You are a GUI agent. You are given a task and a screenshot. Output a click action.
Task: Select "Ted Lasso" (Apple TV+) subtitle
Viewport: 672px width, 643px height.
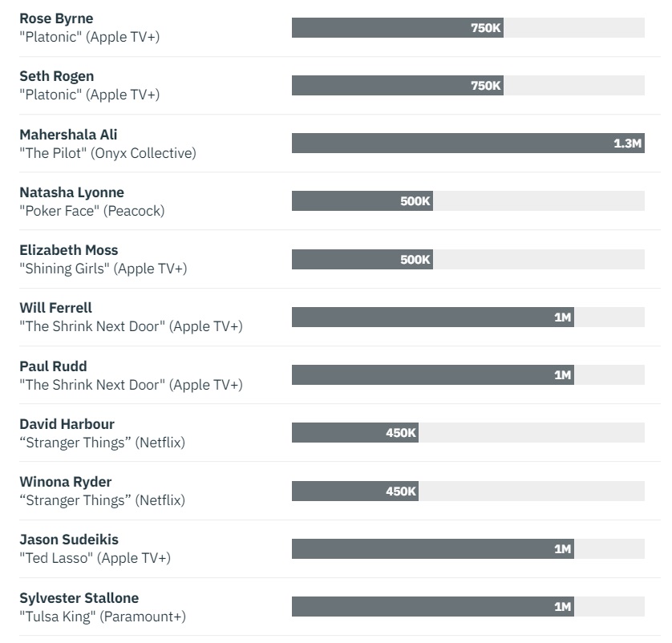coord(95,558)
